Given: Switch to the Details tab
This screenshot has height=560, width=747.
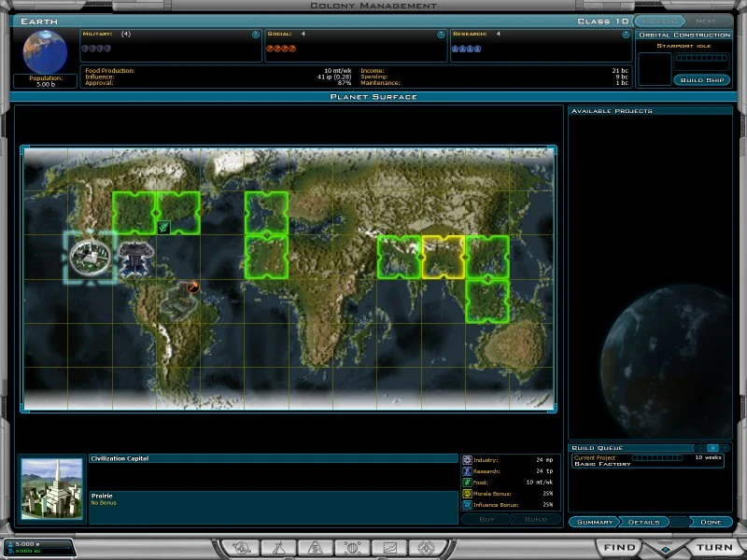Looking at the screenshot, I should [x=643, y=522].
